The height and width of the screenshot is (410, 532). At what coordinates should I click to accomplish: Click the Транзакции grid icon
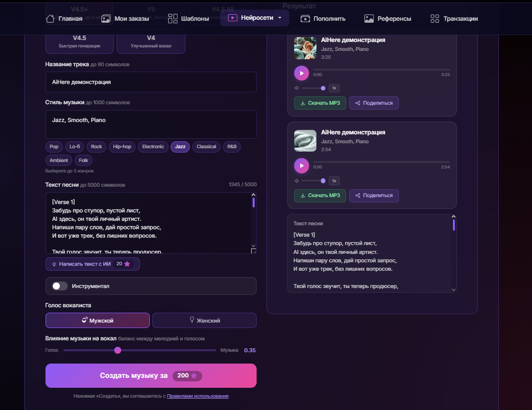(435, 19)
